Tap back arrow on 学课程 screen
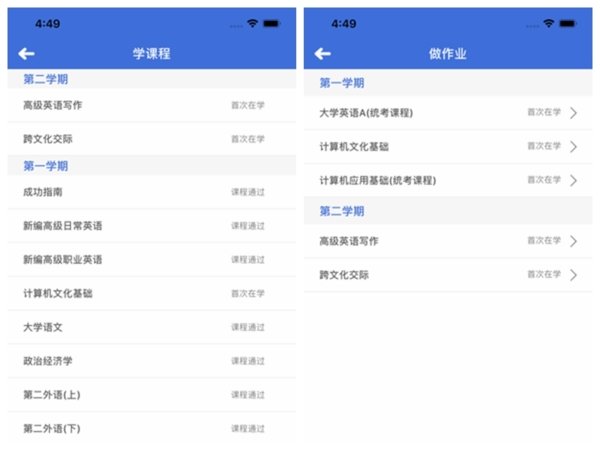 tap(26, 54)
